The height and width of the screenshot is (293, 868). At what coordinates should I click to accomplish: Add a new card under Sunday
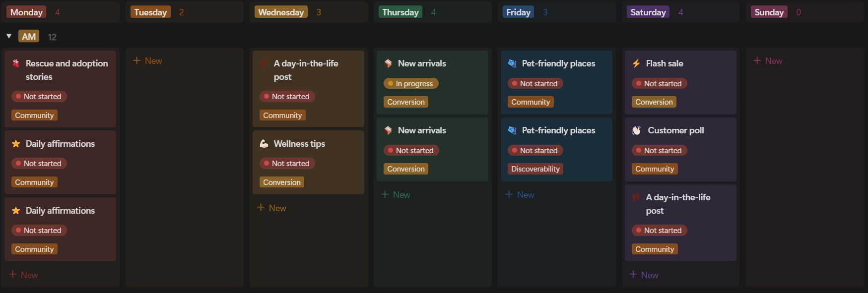768,61
